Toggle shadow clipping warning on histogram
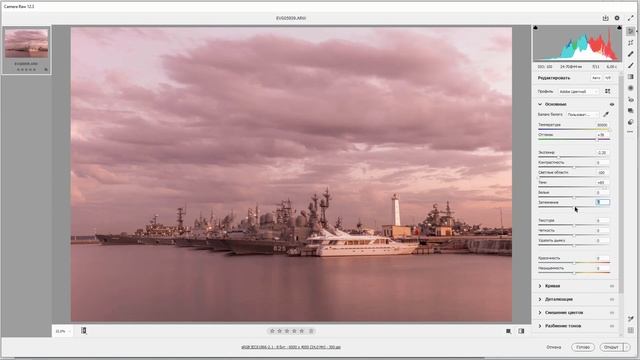 (536, 28)
